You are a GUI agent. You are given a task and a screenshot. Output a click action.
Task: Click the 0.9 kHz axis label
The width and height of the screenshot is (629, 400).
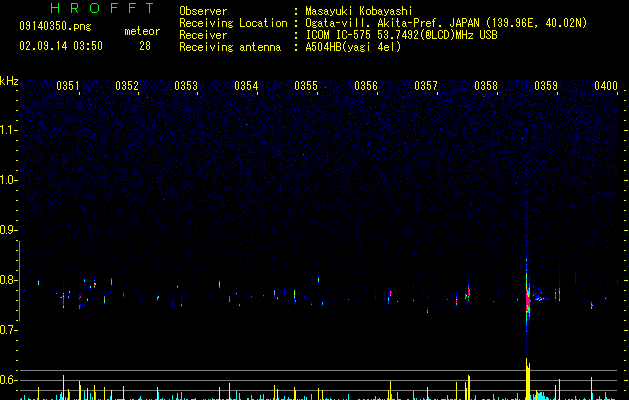tap(8, 230)
